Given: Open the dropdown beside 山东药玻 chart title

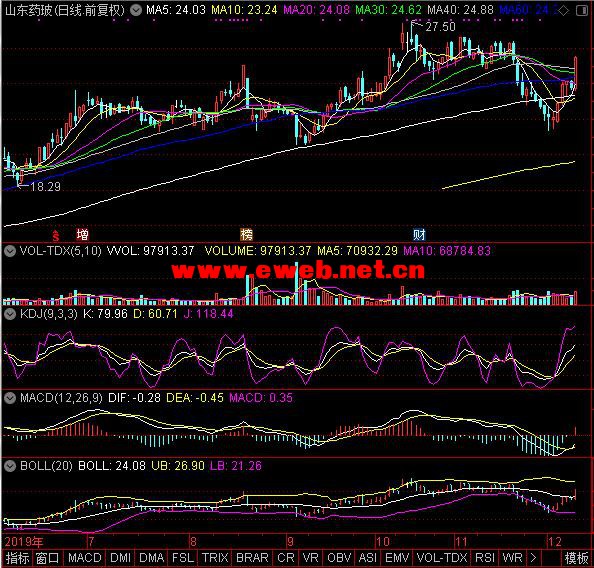Looking at the screenshot, I should [x=136, y=10].
